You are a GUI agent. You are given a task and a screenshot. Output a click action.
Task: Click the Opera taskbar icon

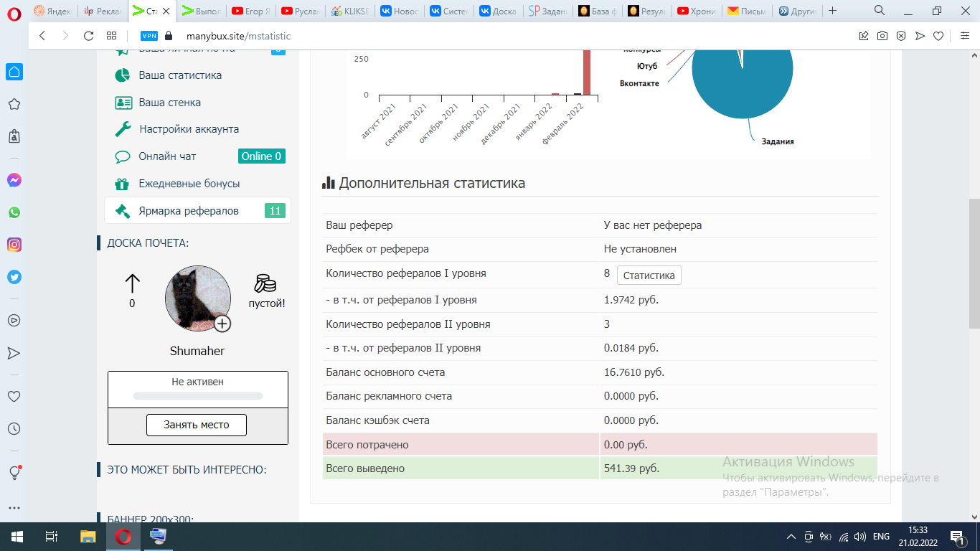click(x=123, y=537)
